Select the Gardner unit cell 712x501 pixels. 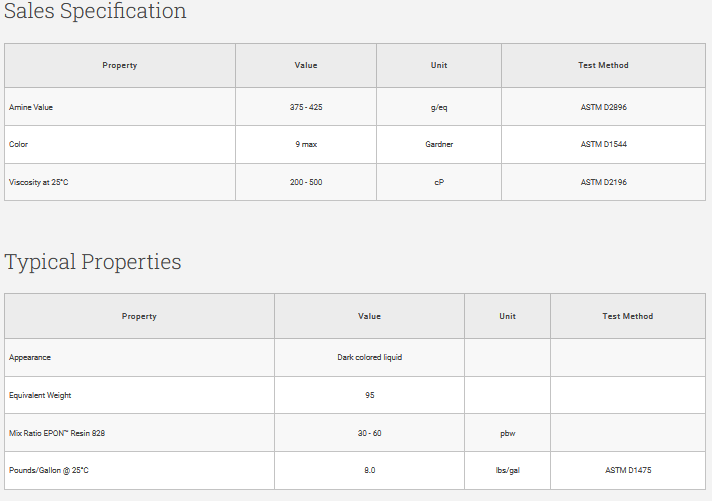pos(438,144)
